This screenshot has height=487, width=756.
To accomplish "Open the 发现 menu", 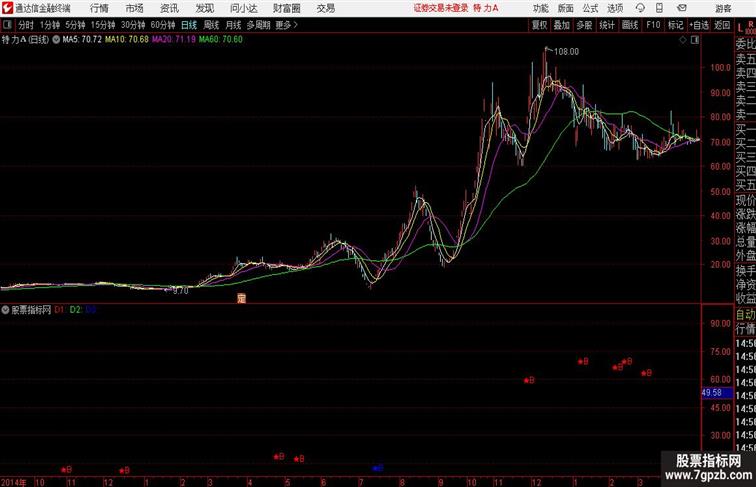I will tap(204, 8).
